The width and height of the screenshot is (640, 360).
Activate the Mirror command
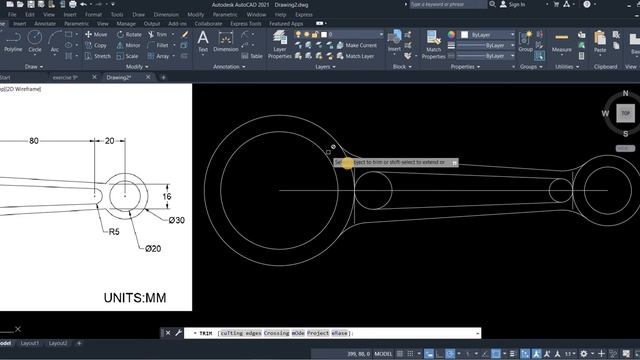pos(129,45)
